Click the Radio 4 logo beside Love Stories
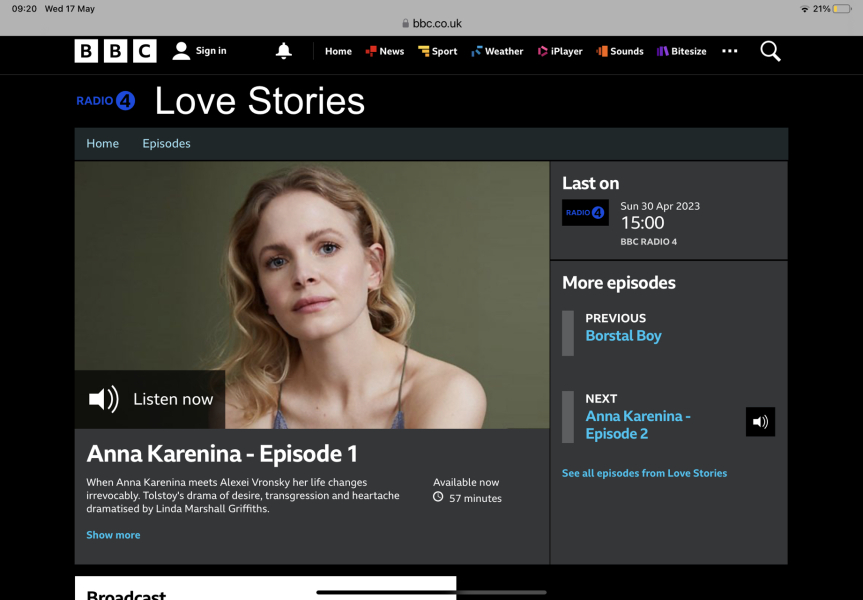Image resolution: width=863 pixels, height=600 pixels. click(x=105, y=101)
